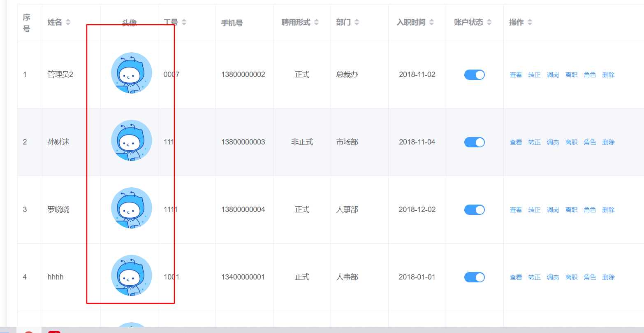Click employment type 非正式
The height and width of the screenshot is (333, 644).
click(302, 142)
